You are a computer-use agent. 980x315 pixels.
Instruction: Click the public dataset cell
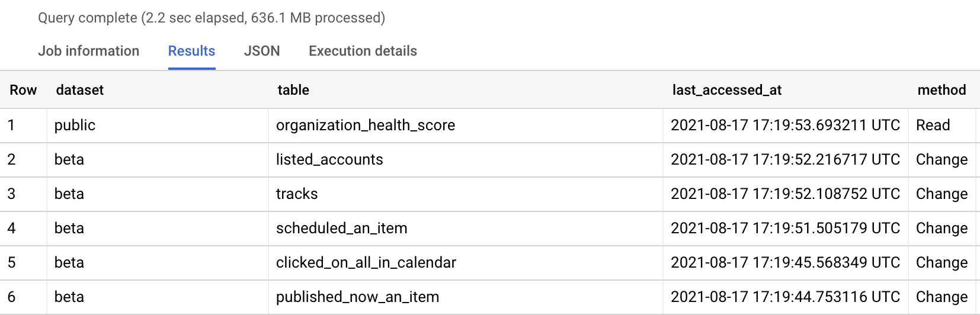click(75, 125)
